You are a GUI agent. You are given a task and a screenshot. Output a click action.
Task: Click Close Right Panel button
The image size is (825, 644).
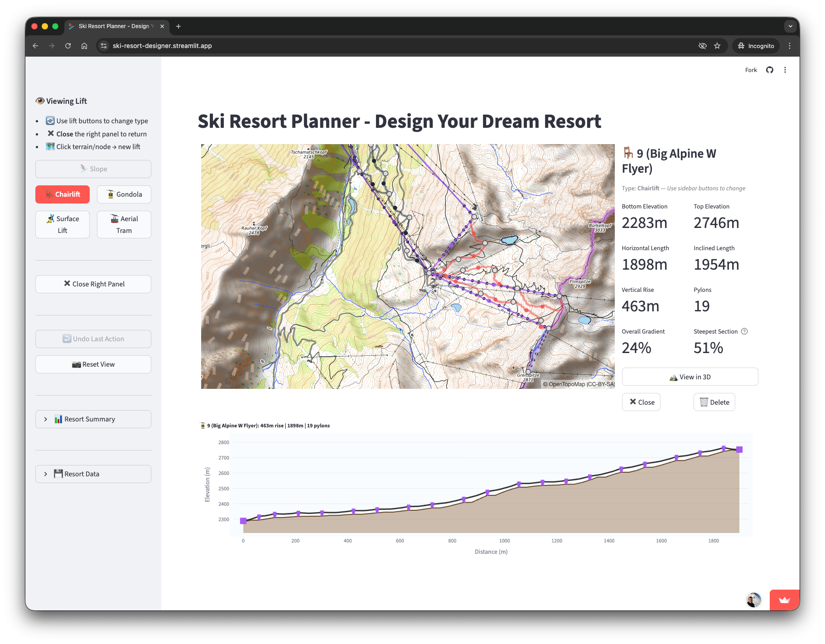pos(93,284)
